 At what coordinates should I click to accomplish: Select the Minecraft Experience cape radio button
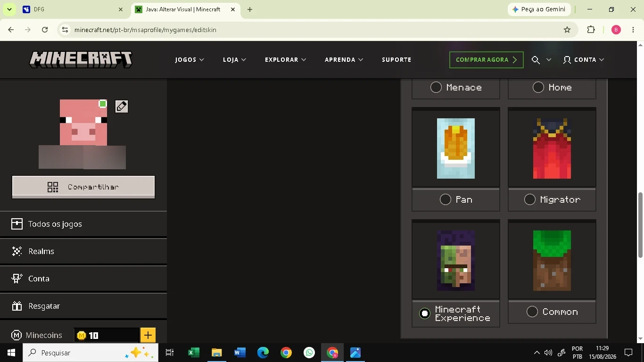[425, 313]
